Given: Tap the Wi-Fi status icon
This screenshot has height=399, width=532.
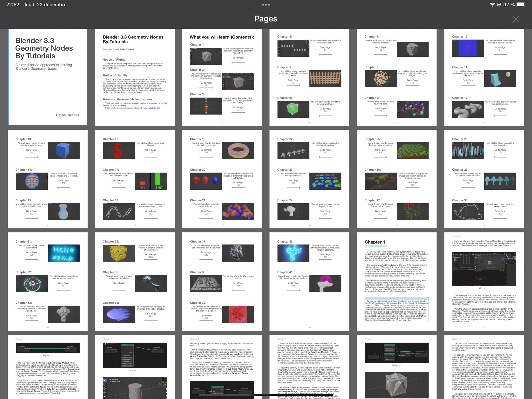Looking at the screenshot, I should point(492,4).
